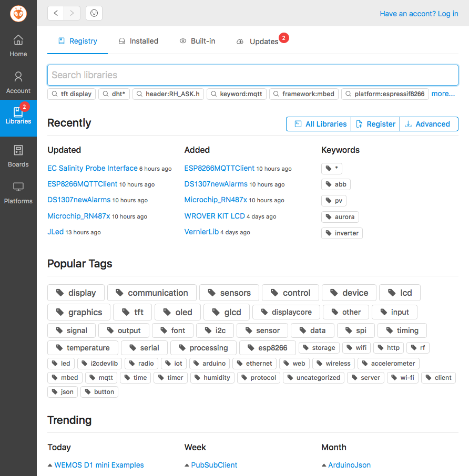
Task: Select the 'platform:espressif8266' search example
Action: [385, 94]
